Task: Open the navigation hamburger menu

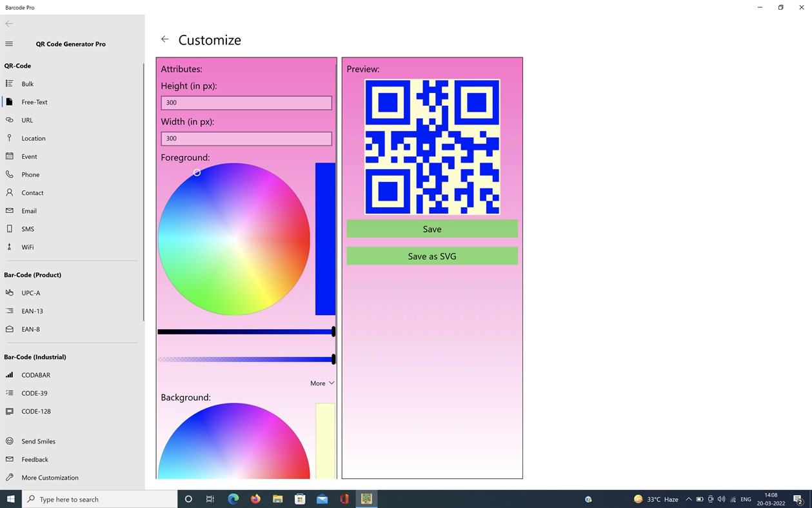Action: (x=9, y=44)
